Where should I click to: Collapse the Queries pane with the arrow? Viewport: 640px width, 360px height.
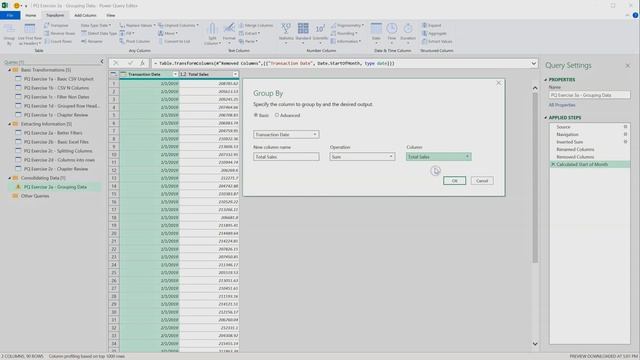click(102, 62)
